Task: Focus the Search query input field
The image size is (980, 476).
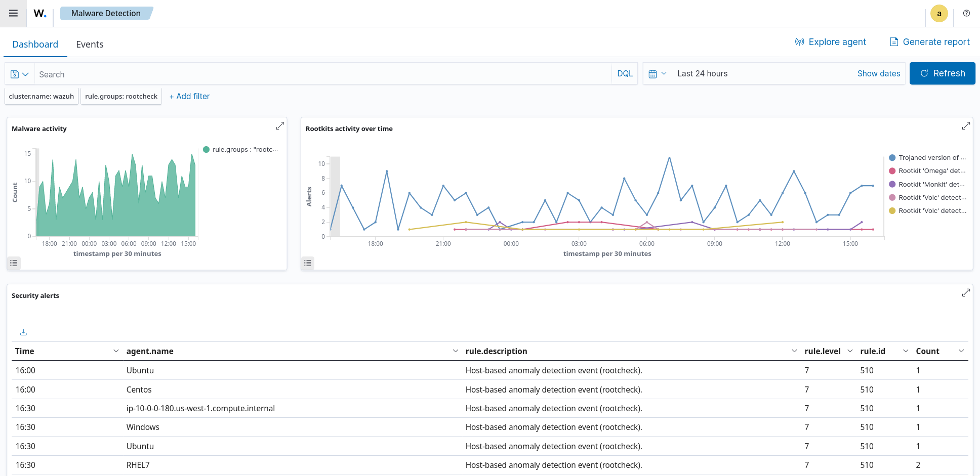Action: point(323,74)
